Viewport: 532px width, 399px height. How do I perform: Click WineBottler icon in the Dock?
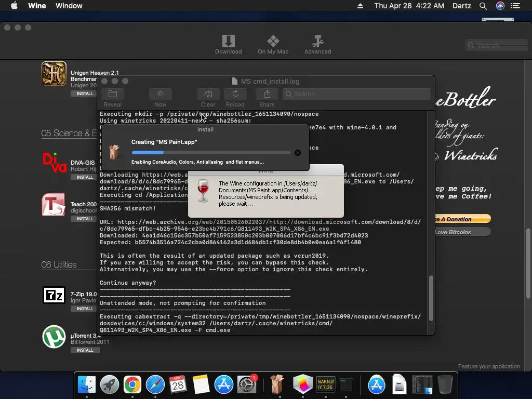click(277, 384)
